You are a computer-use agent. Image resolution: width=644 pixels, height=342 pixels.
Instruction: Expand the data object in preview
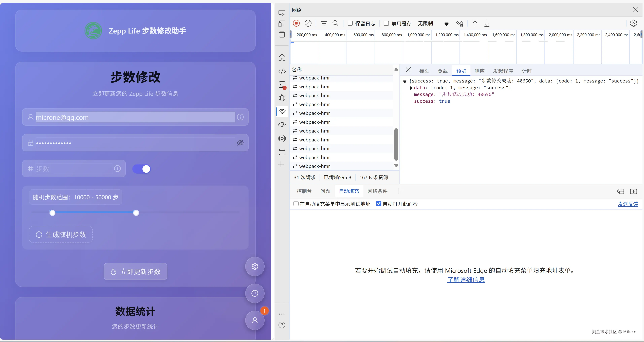click(x=411, y=88)
